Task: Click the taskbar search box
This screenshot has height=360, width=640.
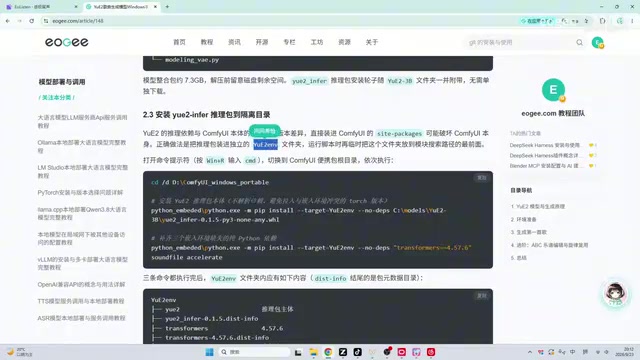Action: [x=254, y=352]
